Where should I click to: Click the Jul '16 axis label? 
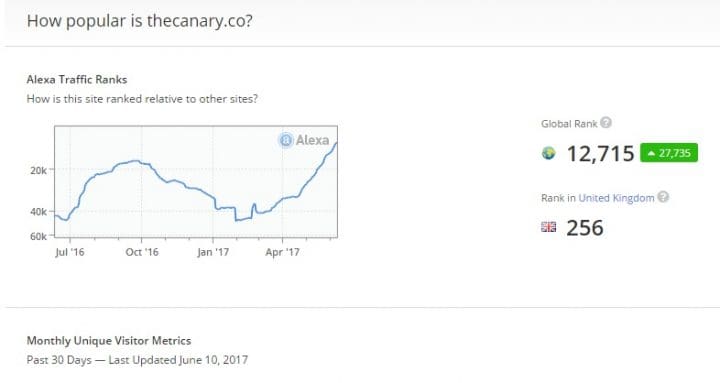[70, 252]
